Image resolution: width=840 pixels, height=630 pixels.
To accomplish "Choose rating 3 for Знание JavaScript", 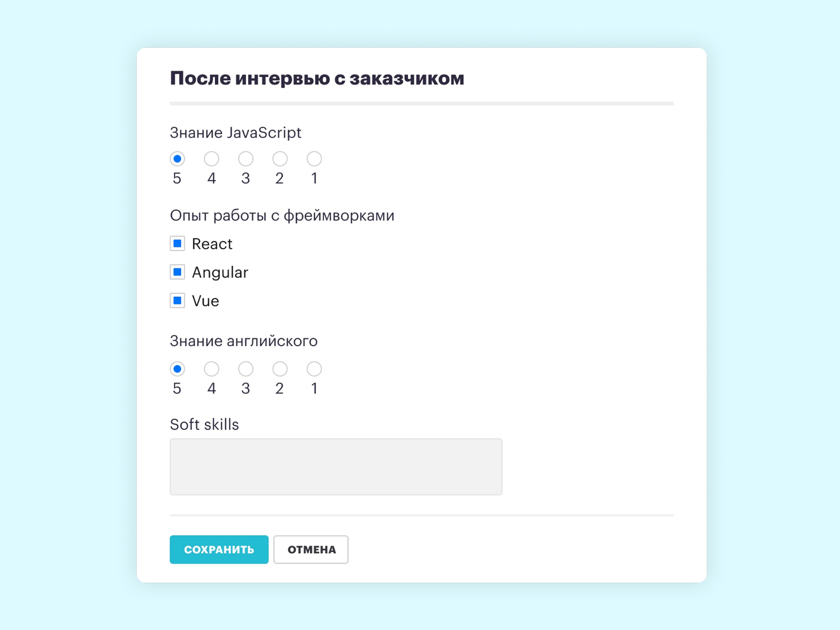I will 246,159.
